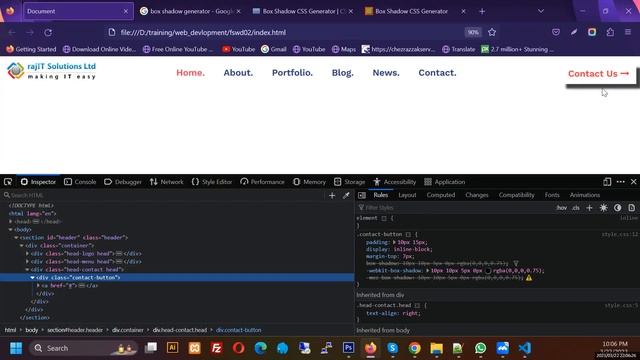Collapse the div.container node
The height and width of the screenshot is (360, 640).
click(x=22, y=246)
